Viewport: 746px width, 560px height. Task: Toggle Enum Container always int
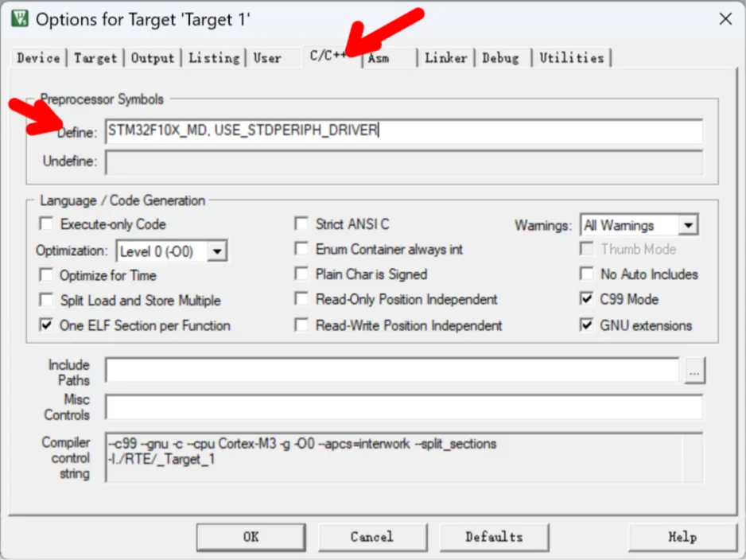[301, 249]
